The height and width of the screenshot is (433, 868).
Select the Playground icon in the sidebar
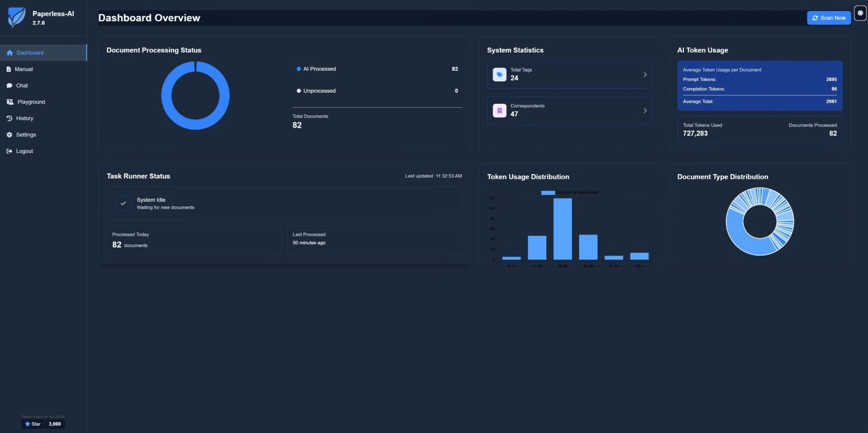coord(9,102)
